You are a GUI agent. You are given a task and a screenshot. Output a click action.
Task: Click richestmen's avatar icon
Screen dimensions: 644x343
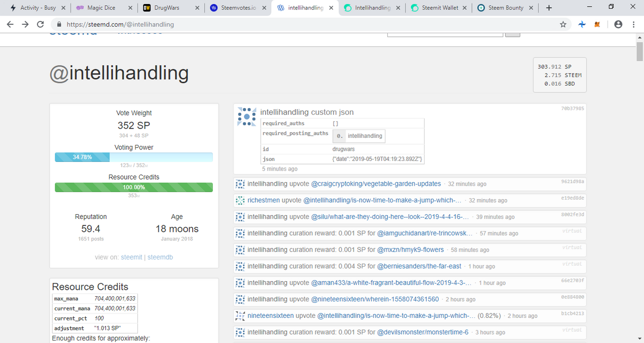[240, 200]
